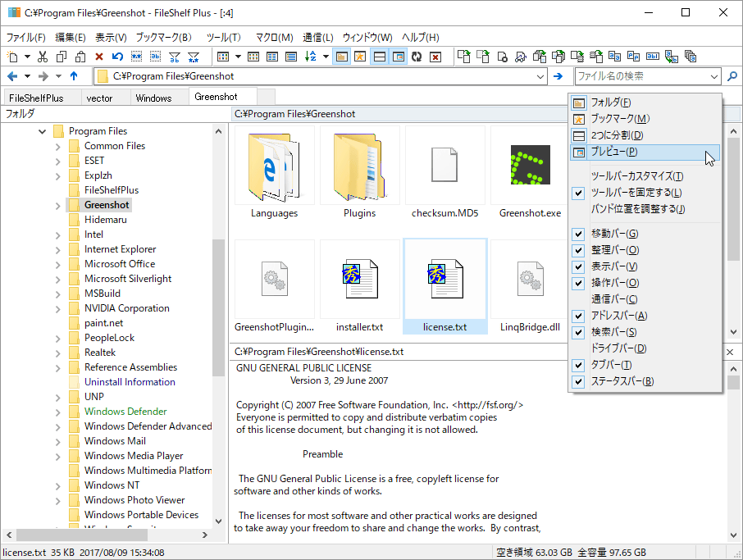Close the preview pane with its X
Image resolution: width=743 pixels, height=560 pixels.
[x=730, y=352]
